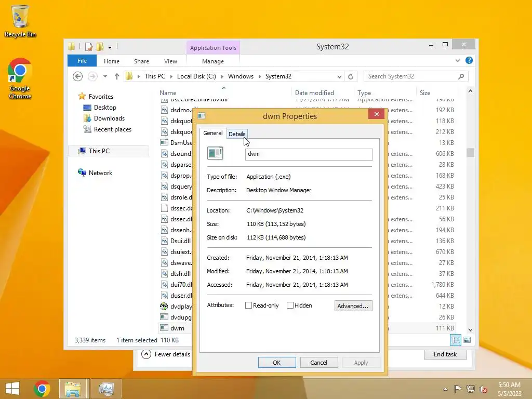The image size is (532, 399).
Task: Open Chrome from the taskbar
Action: pyautogui.click(x=42, y=389)
